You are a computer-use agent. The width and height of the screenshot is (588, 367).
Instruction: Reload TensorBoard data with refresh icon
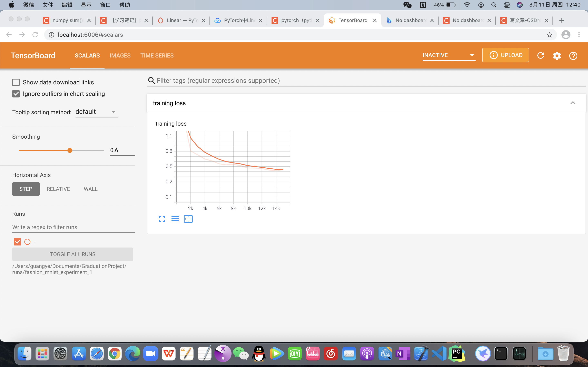(x=540, y=56)
